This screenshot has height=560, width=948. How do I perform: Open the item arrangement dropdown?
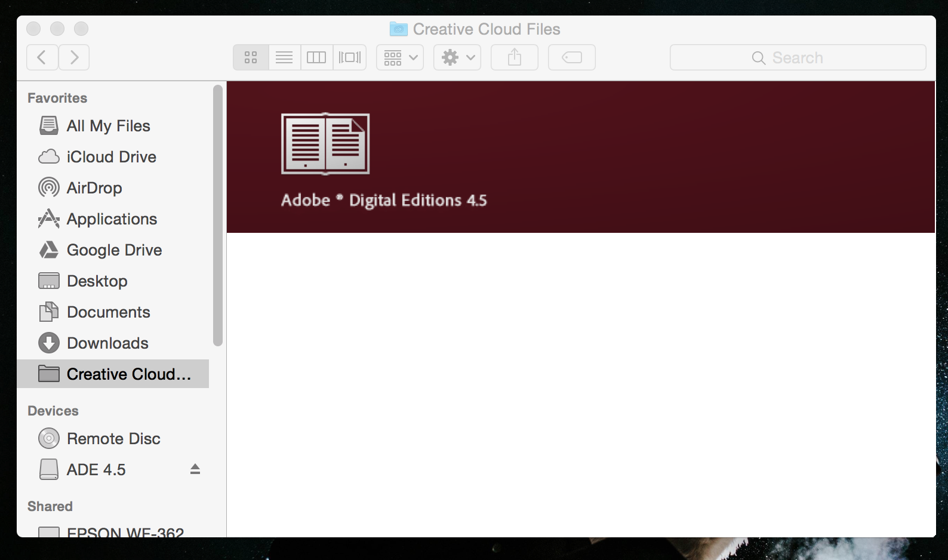[400, 57]
